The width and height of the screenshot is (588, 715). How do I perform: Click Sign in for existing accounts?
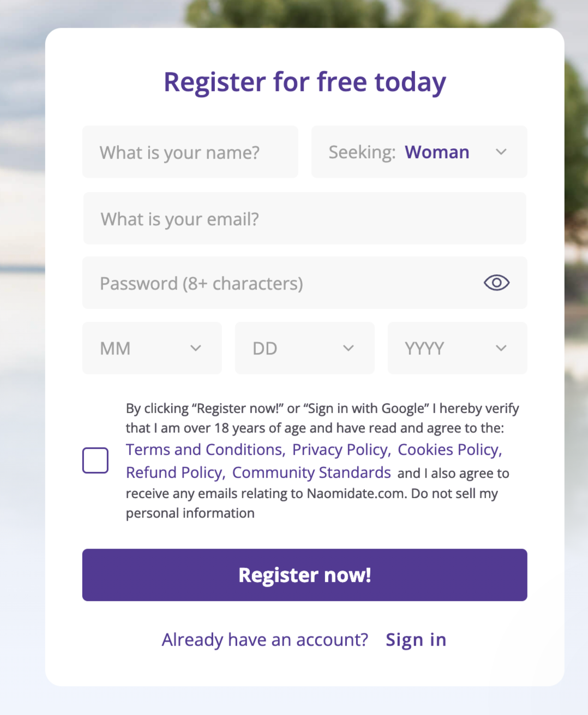416,639
